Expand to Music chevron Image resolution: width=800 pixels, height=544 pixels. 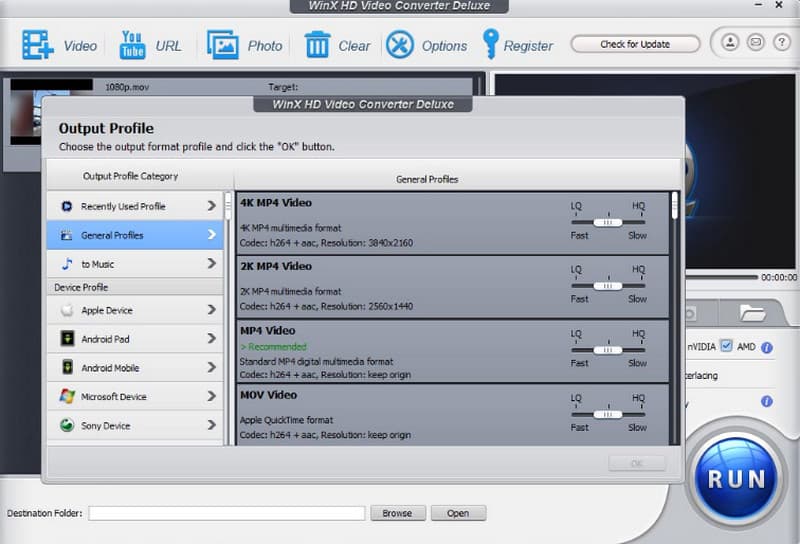click(x=212, y=263)
